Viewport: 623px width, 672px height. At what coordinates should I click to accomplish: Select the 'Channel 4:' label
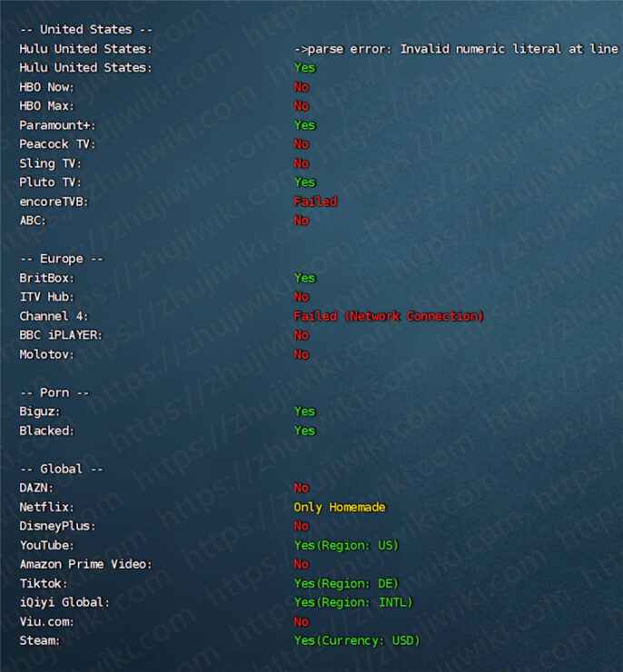[54, 316]
